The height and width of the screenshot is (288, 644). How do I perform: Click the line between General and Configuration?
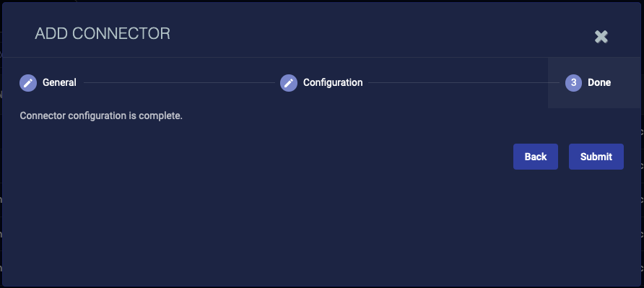tap(179, 82)
